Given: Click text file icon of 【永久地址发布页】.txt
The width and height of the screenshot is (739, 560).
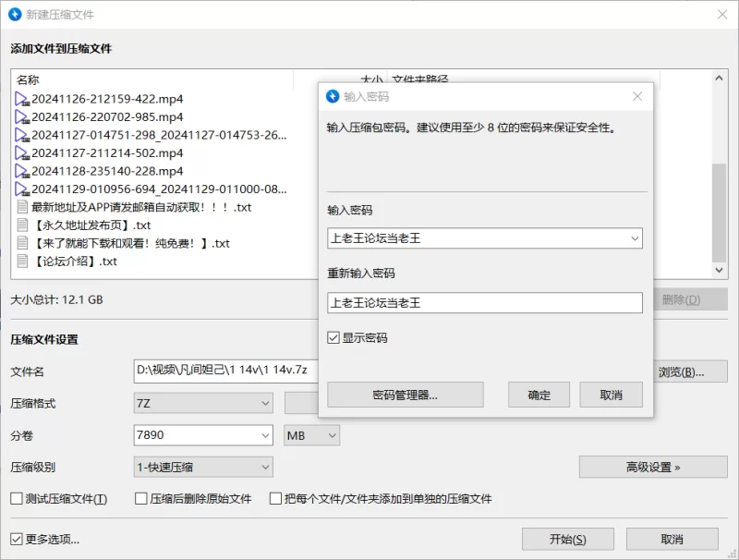Looking at the screenshot, I should [x=22, y=225].
